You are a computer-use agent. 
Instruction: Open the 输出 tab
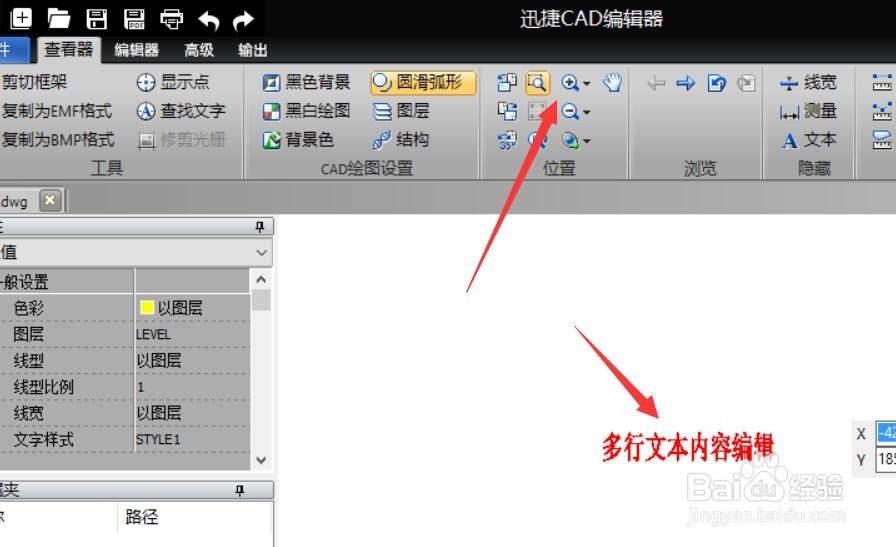tap(253, 50)
